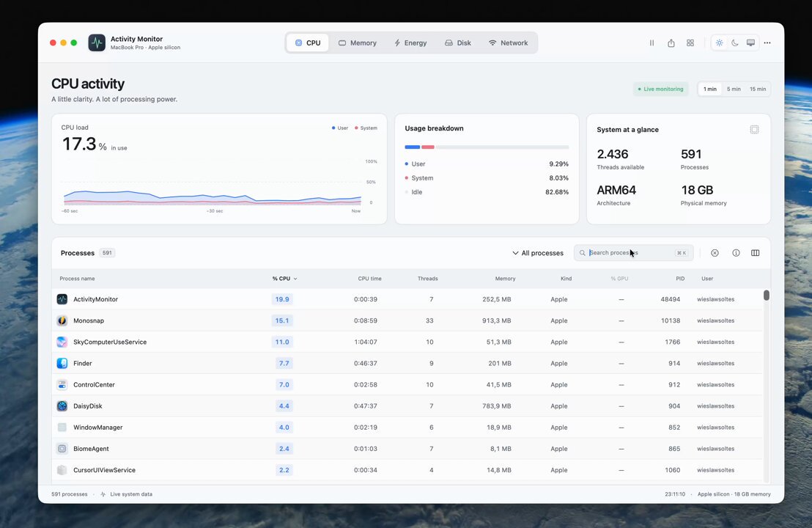The height and width of the screenshot is (528, 812).
Task: Click the DaisyDisk process icon
Action: coord(62,406)
